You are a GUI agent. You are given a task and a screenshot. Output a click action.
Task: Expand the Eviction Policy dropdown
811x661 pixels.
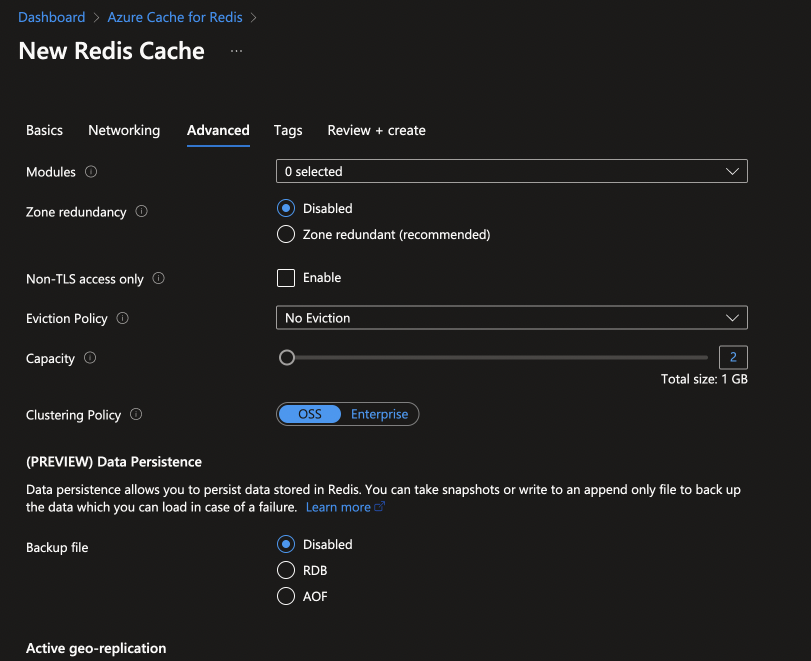pos(512,318)
